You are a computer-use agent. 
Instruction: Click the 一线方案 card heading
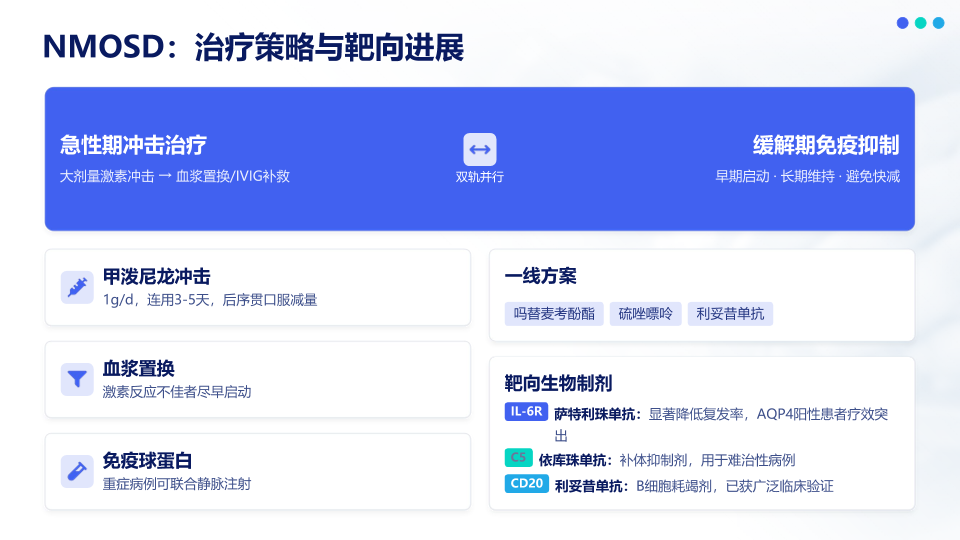541,276
